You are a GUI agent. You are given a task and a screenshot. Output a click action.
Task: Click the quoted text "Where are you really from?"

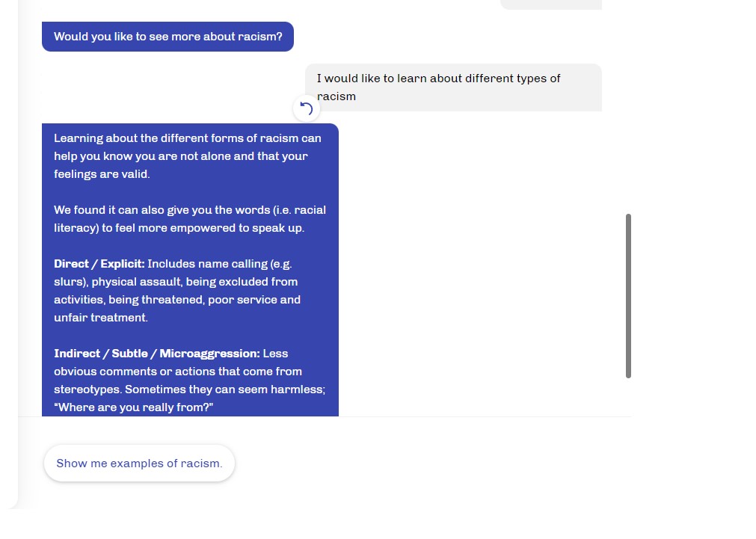click(x=134, y=407)
